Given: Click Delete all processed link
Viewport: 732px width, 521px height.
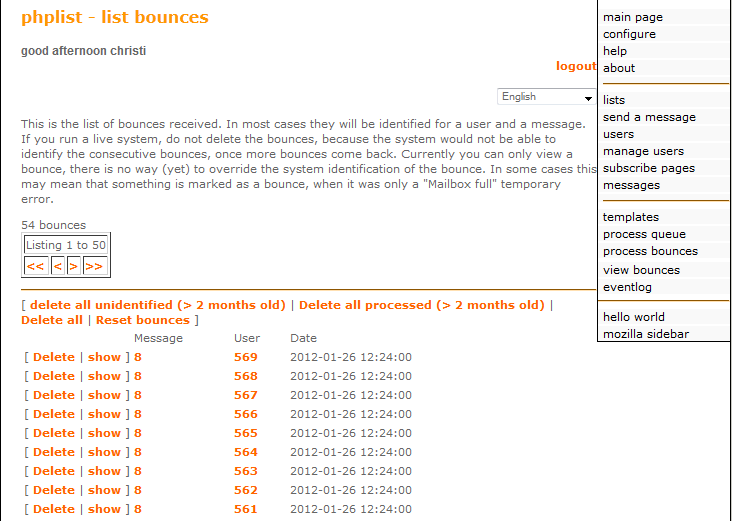Looking at the screenshot, I should [x=421, y=305].
